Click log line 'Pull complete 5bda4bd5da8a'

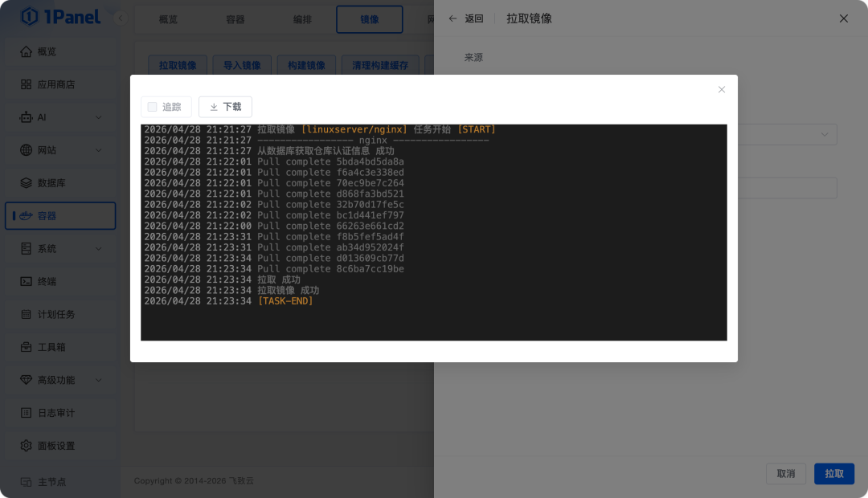274,161
